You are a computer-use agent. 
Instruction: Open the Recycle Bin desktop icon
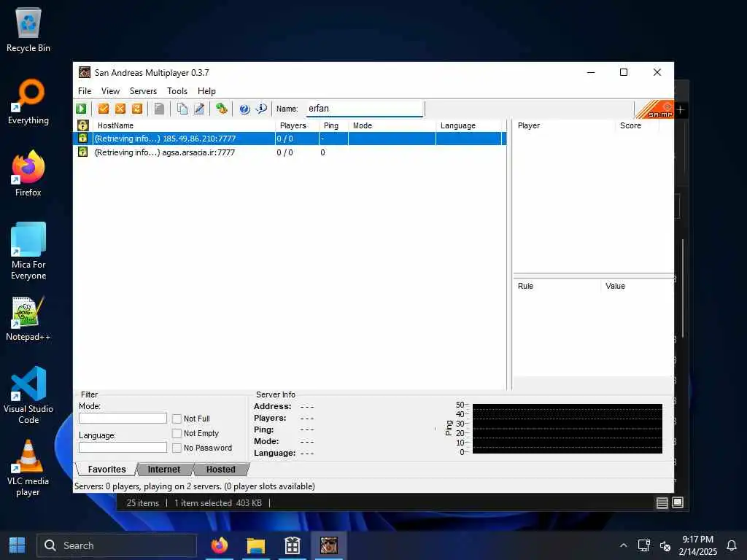(28, 29)
